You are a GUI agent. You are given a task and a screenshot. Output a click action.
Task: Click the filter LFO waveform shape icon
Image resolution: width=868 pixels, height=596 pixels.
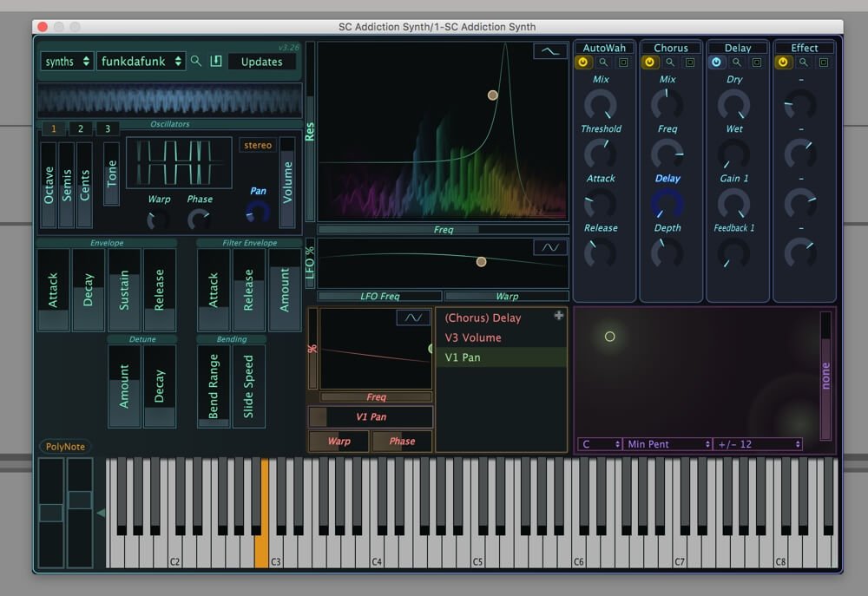point(550,247)
